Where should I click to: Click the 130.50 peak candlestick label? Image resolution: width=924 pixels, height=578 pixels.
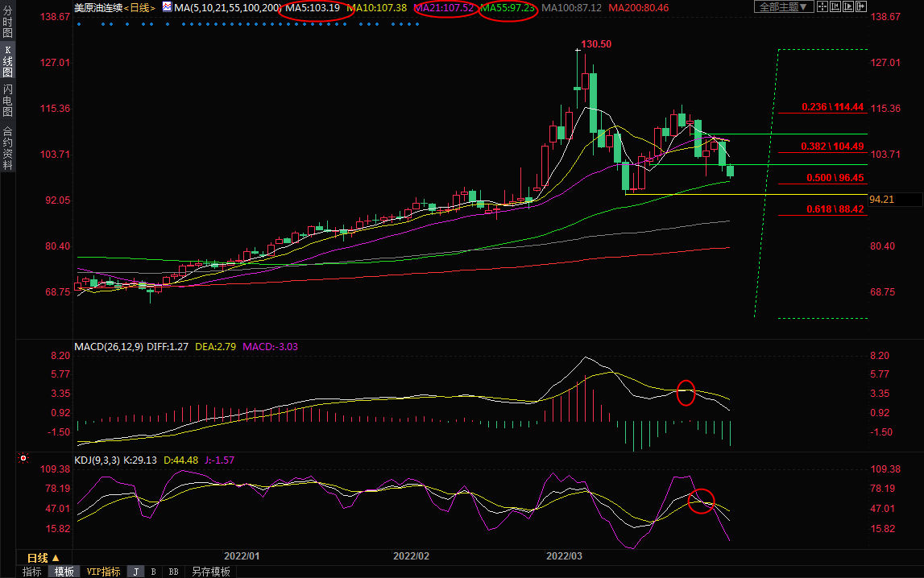click(x=596, y=44)
